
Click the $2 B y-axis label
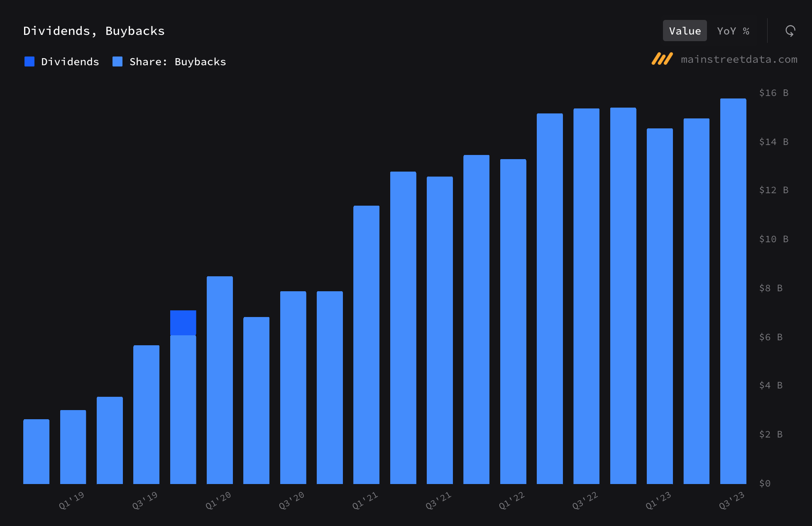tap(770, 434)
